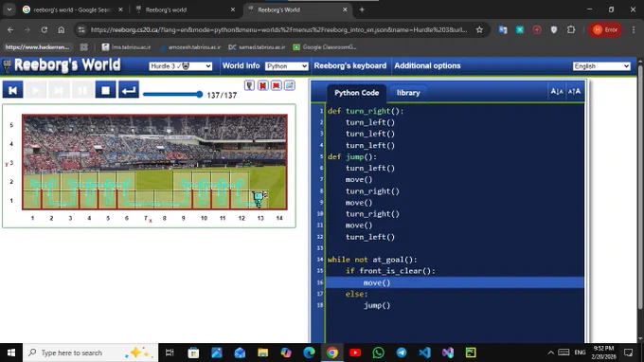Click the 137/137 frame counter

222,96
